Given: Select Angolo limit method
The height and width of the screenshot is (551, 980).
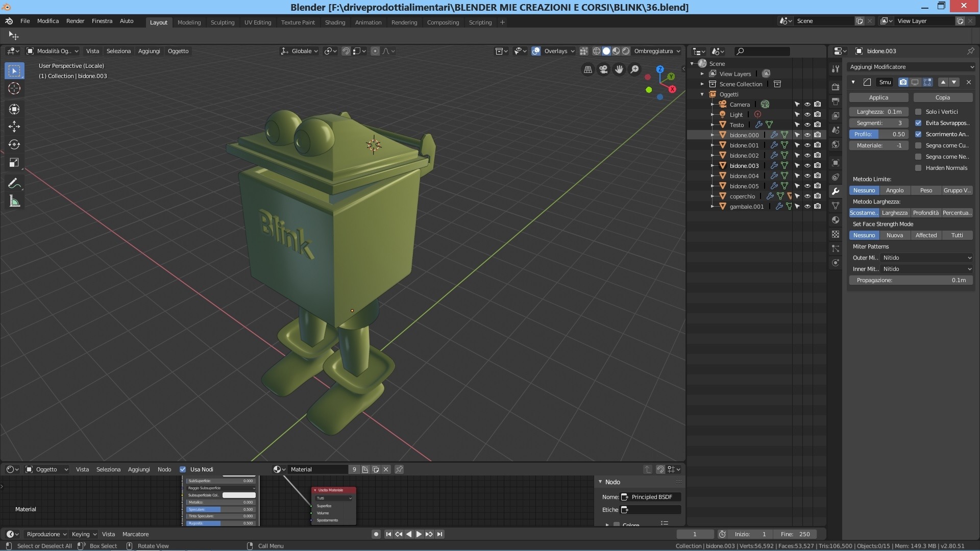Looking at the screenshot, I should click(x=895, y=190).
